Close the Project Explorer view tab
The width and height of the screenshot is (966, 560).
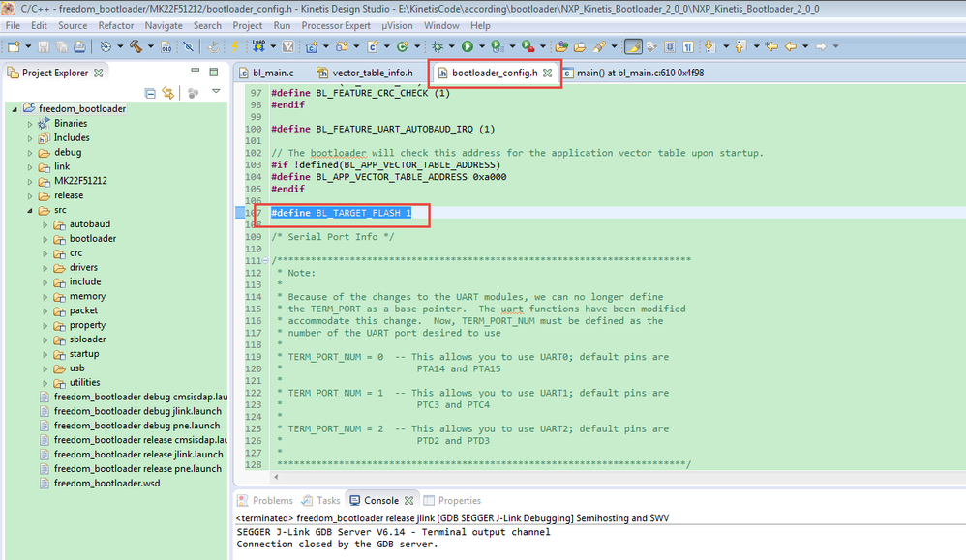click(98, 73)
